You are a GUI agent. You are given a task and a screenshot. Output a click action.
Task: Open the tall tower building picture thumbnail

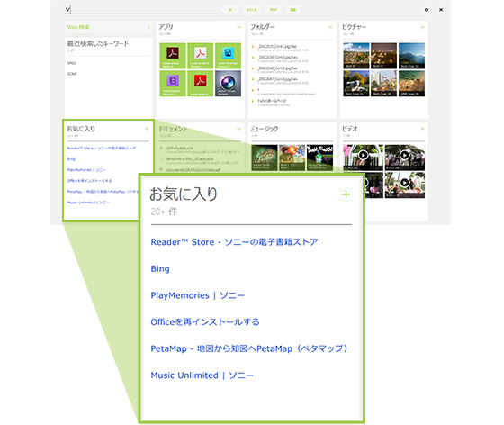(383, 84)
